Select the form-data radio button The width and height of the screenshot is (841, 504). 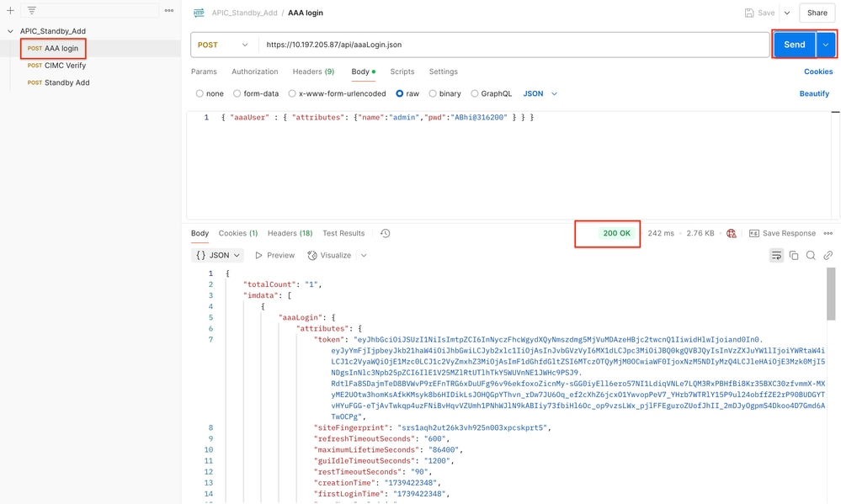pyautogui.click(x=237, y=94)
